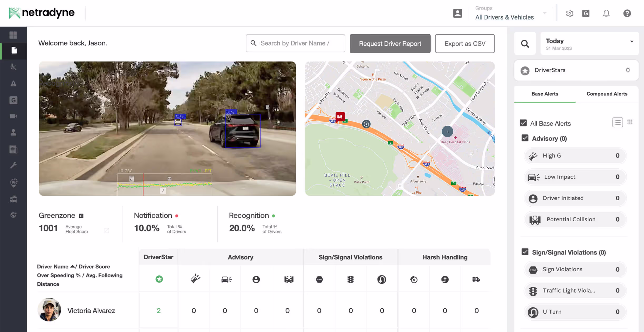Click the play marker on the map

366,124
